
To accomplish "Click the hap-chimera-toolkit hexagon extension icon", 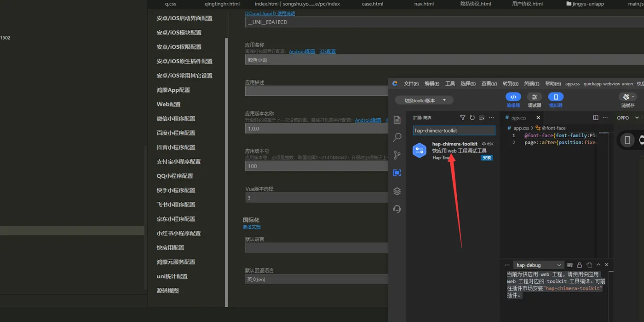I will coord(420,151).
